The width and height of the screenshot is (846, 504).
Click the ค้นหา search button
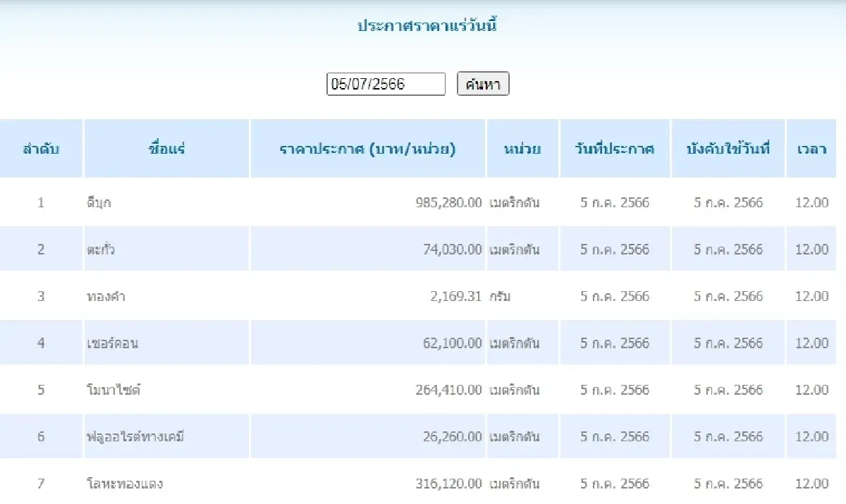click(x=483, y=84)
